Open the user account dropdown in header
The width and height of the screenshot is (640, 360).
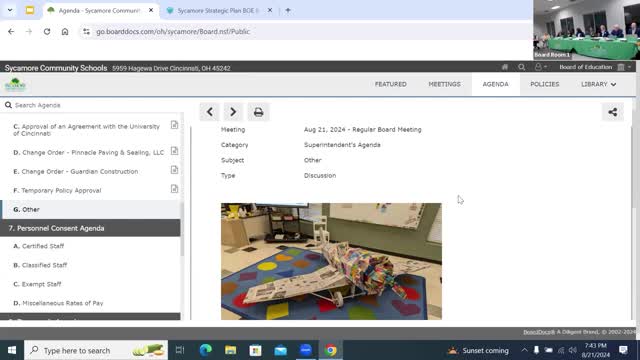[x=541, y=67]
